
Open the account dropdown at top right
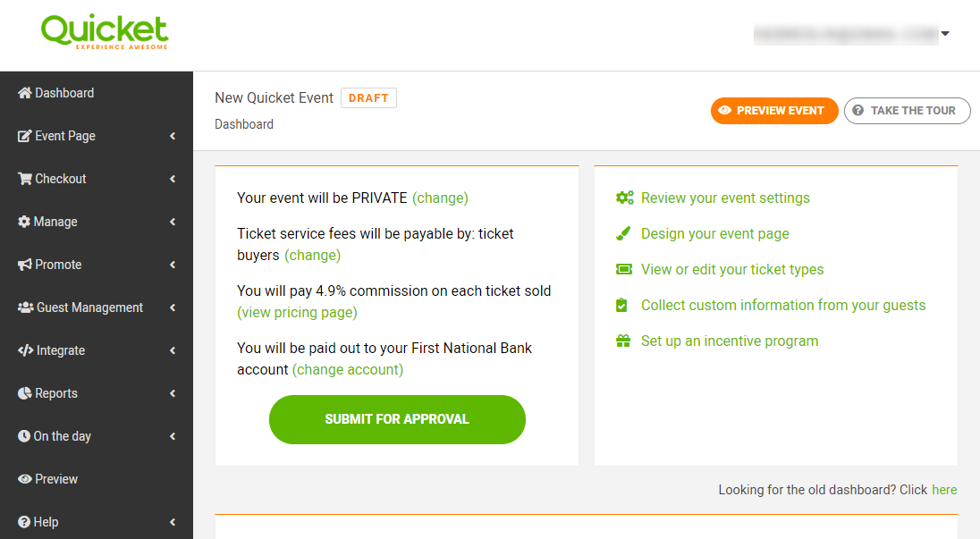tap(945, 33)
